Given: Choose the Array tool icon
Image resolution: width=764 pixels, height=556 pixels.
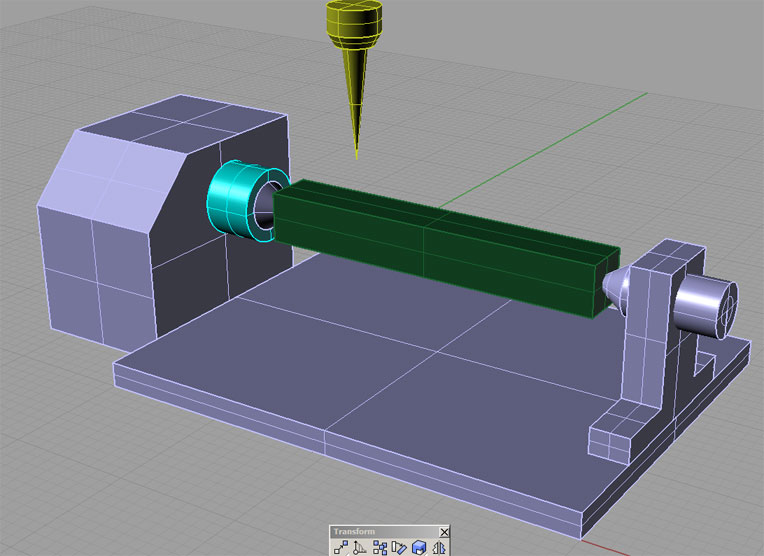Looking at the screenshot, I should point(380,547).
